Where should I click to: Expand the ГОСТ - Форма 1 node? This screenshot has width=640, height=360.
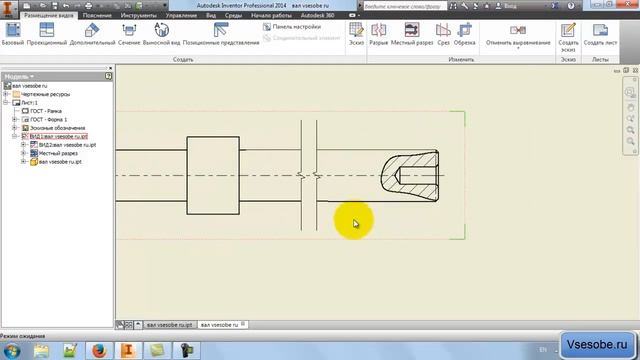15,120
